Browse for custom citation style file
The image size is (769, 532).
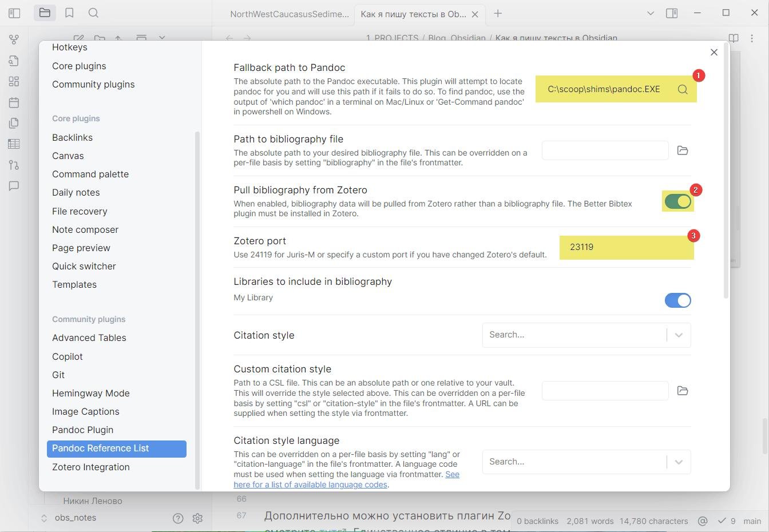point(682,391)
